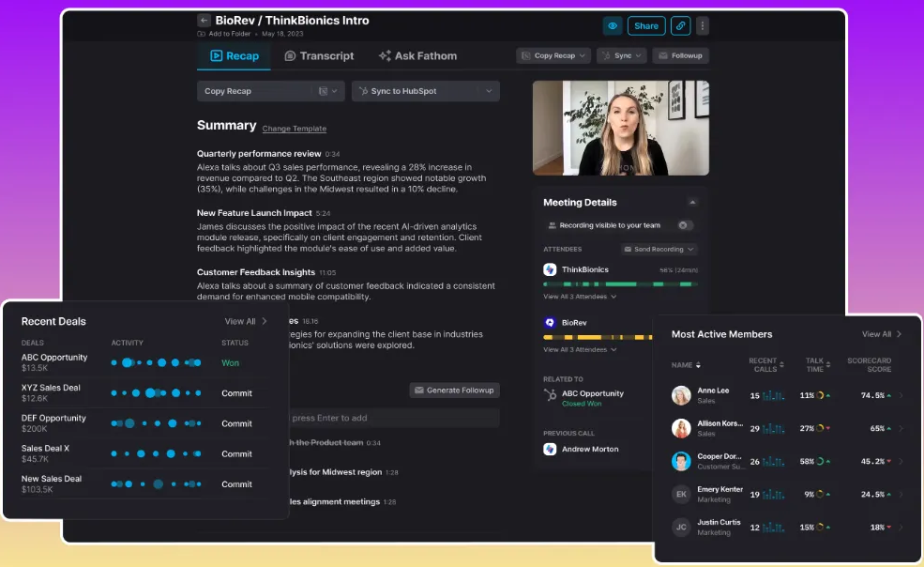Click Add to Folder under the title
The image size is (924, 567).
[224, 34]
